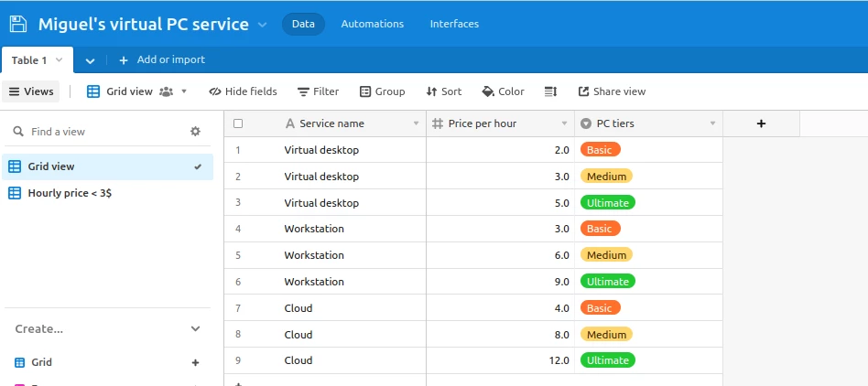Open the Grid view name menu
This screenshot has width=868, height=386.
pos(129,91)
